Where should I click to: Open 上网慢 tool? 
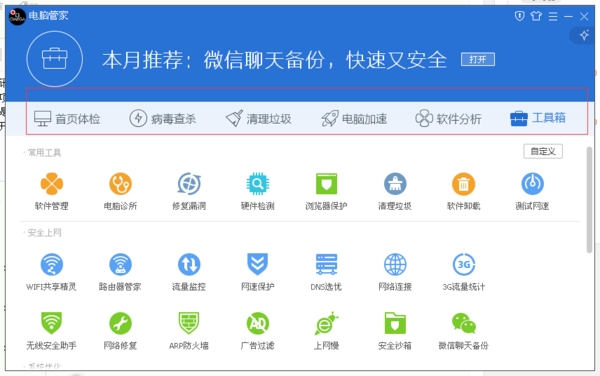pyautogui.click(x=326, y=331)
